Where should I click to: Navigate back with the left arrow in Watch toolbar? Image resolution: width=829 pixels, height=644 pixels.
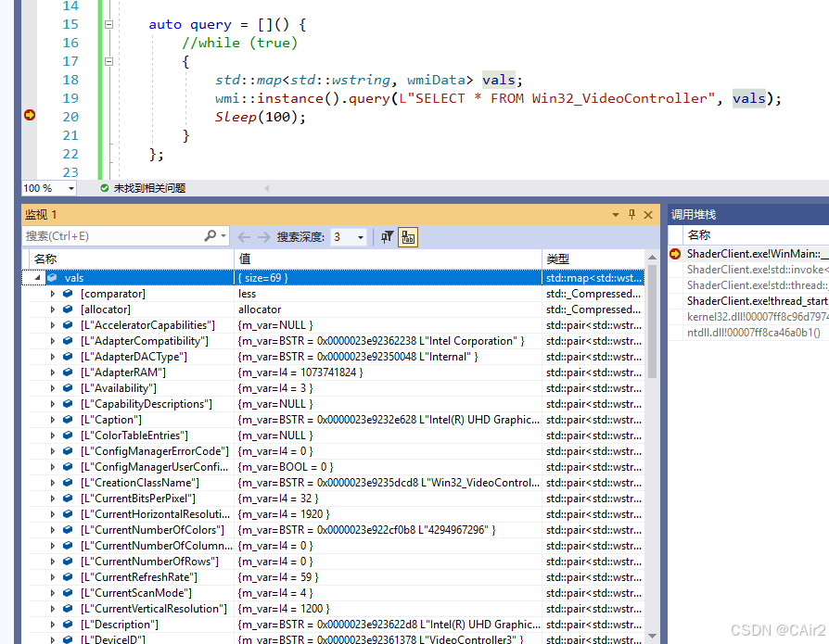click(x=244, y=236)
